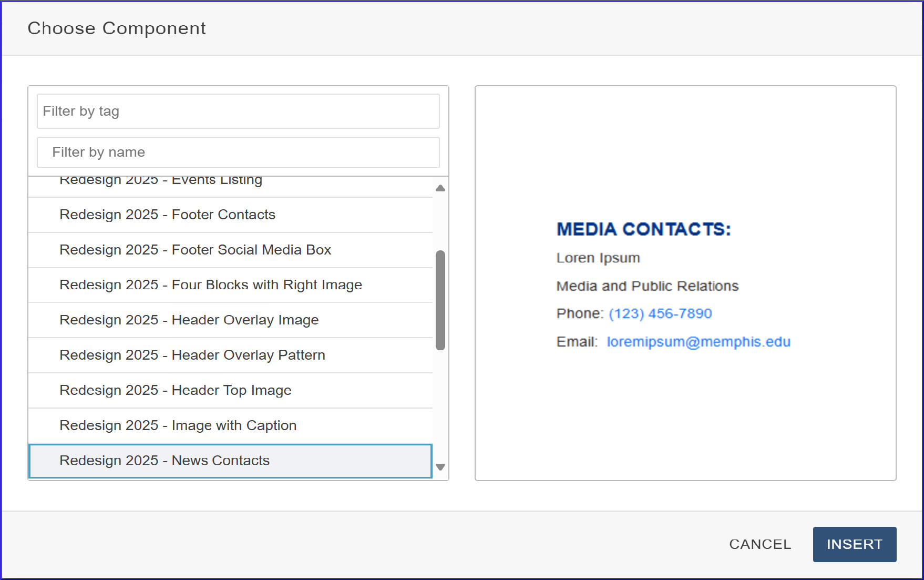The height and width of the screenshot is (580, 924).
Task: Click the MEDIA CONTACTS heading in preview
Action: click(x=643, y=229)
